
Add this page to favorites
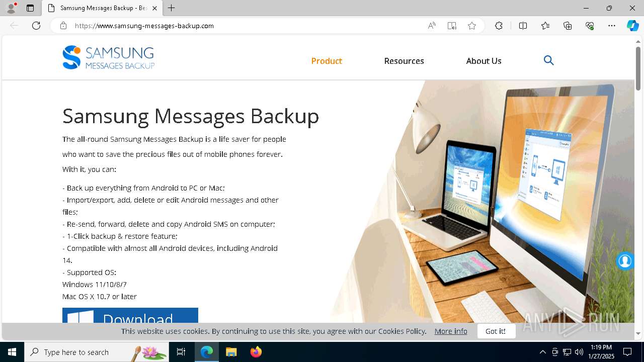[x=472, y=26]
